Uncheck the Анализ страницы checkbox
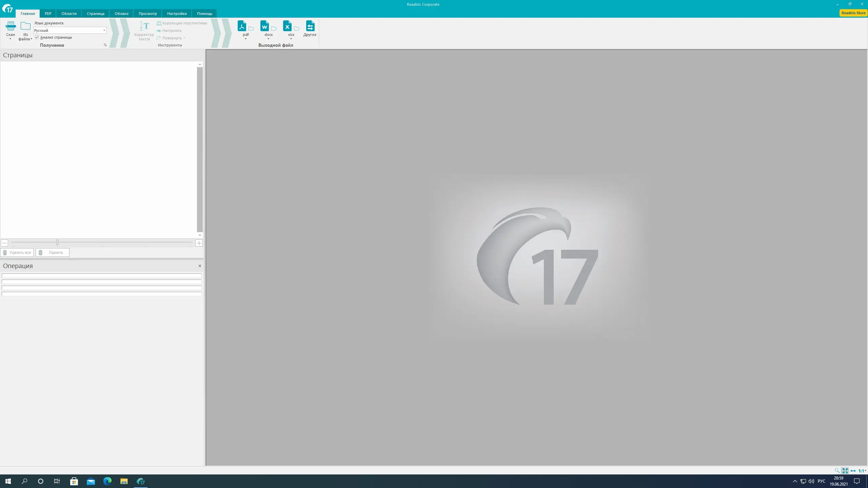The height and width of the screenshot is (488, 868). click(37, 37)
